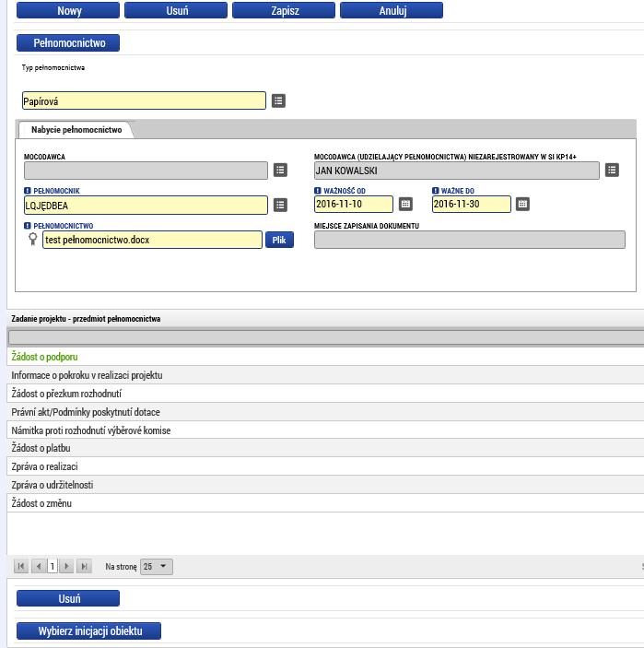
Task: Click info icon next to Ważność od label
Action: (x=317, y=191)
